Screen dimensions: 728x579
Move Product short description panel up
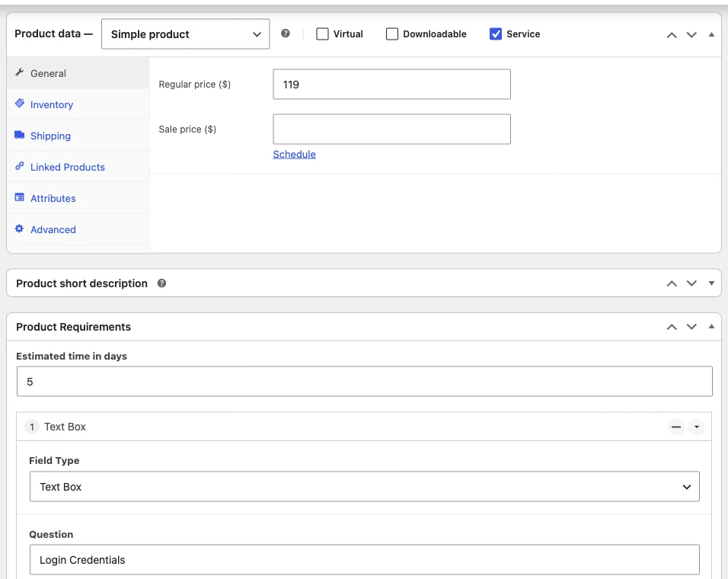pos(672,283)
